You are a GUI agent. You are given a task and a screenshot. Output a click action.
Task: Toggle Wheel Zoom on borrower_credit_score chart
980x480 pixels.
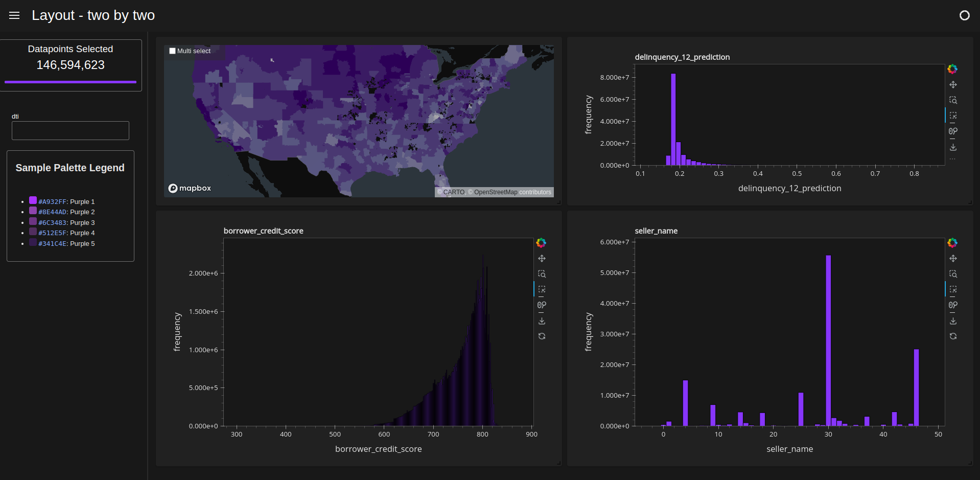click(542, 305)
